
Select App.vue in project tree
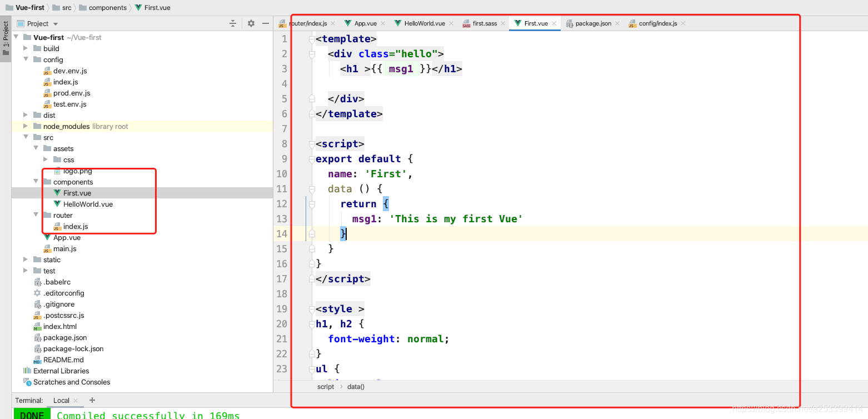click(x=67, y=237)
